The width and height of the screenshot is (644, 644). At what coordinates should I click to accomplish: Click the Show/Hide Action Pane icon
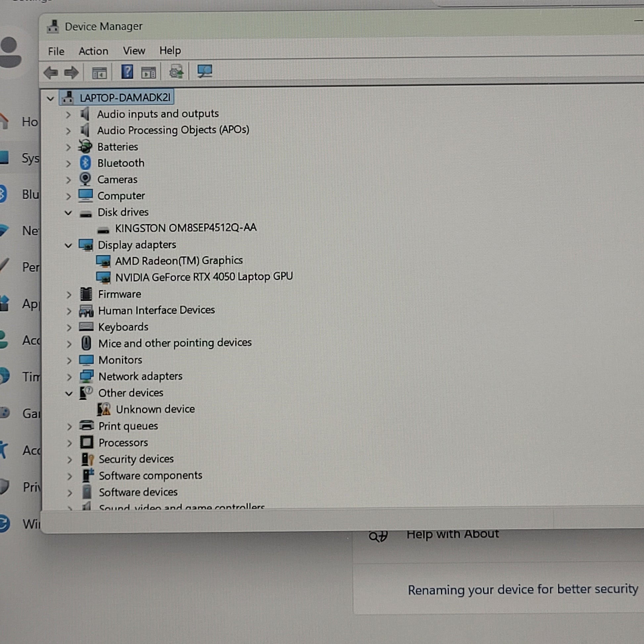pyautogui.click(x=148, y=72)
